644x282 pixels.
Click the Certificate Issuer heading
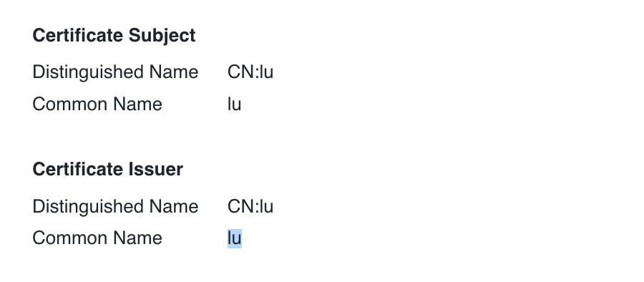pyautogui.click(x=107, y=170)
